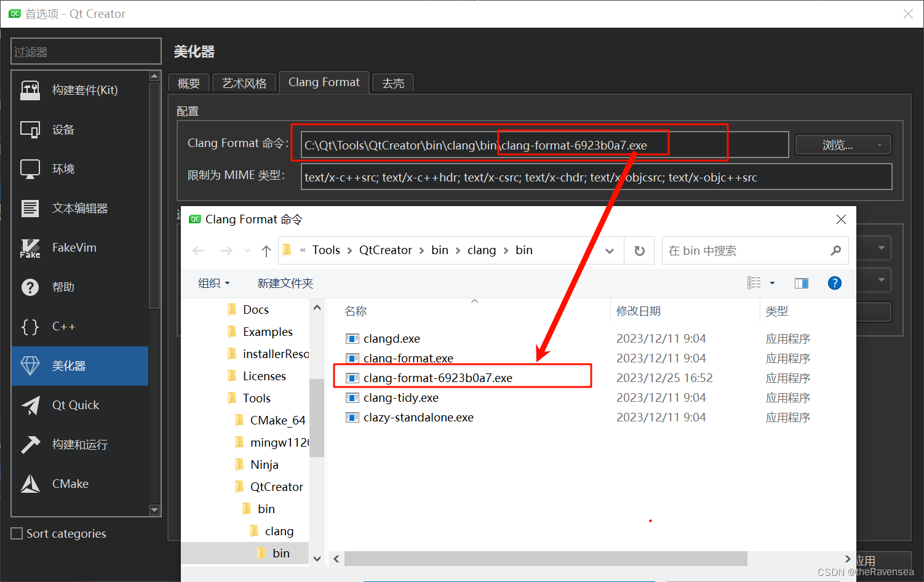
Task: Close the Clang Format 命令 dialog
Action: pyautogui.click(x=841, y=219)
